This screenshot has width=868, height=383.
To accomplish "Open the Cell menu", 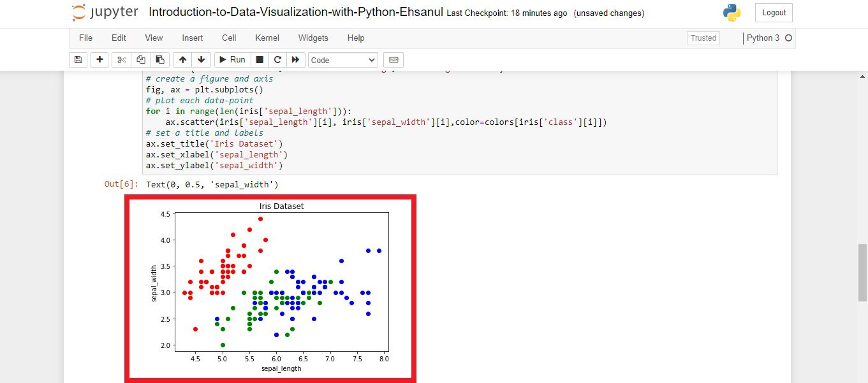I will coord(228,38).
